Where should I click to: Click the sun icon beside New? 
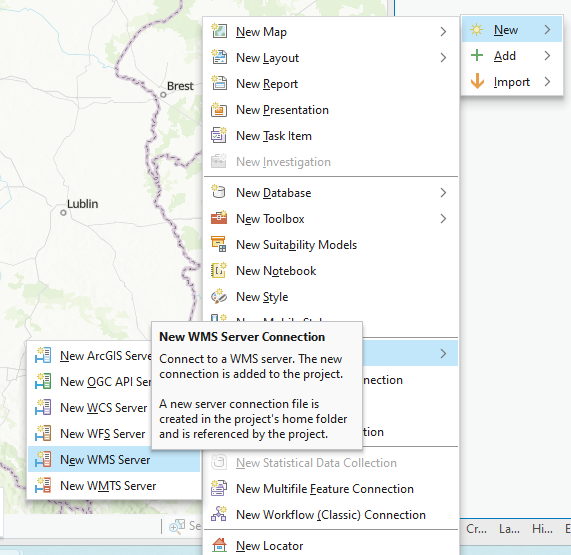click(x=477, y=29)
